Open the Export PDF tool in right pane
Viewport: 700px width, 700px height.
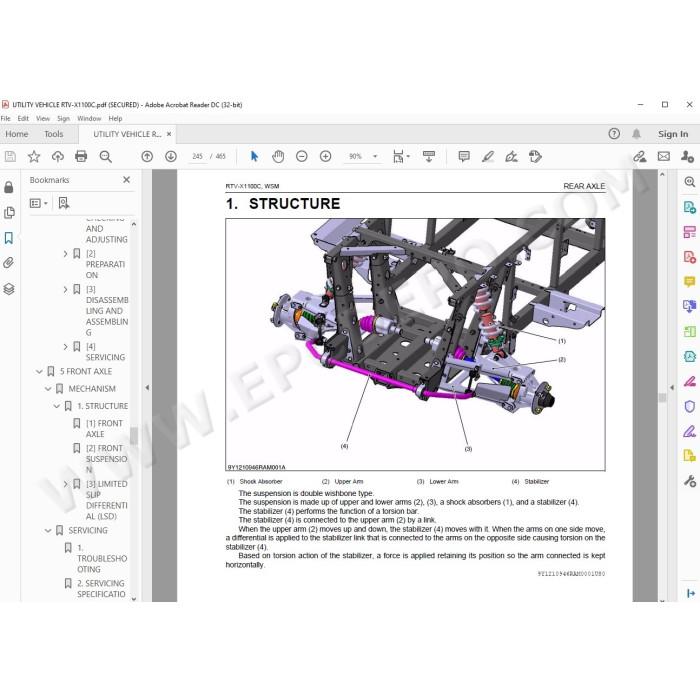(689, 207)
